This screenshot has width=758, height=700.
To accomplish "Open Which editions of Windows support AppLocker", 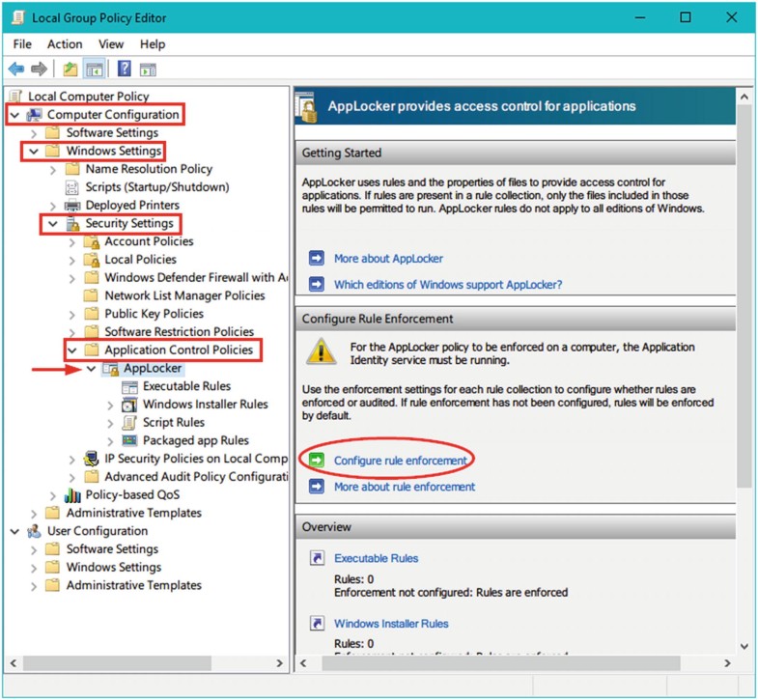I will [x=448, y=285].
